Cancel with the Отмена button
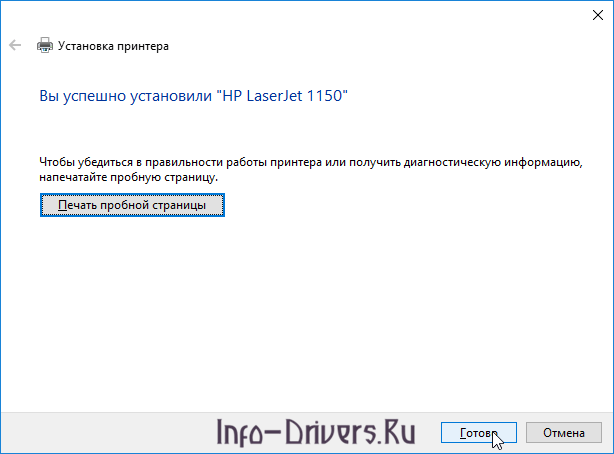 563,433
